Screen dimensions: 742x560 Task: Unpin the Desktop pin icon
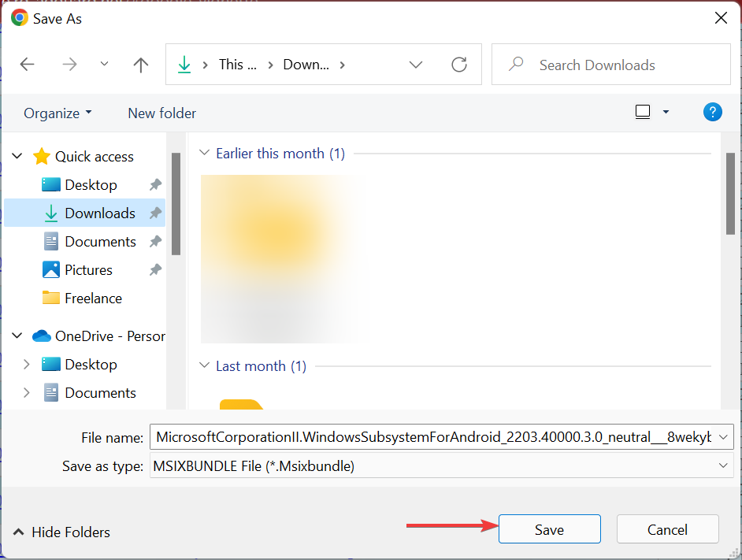coord(158,184)
